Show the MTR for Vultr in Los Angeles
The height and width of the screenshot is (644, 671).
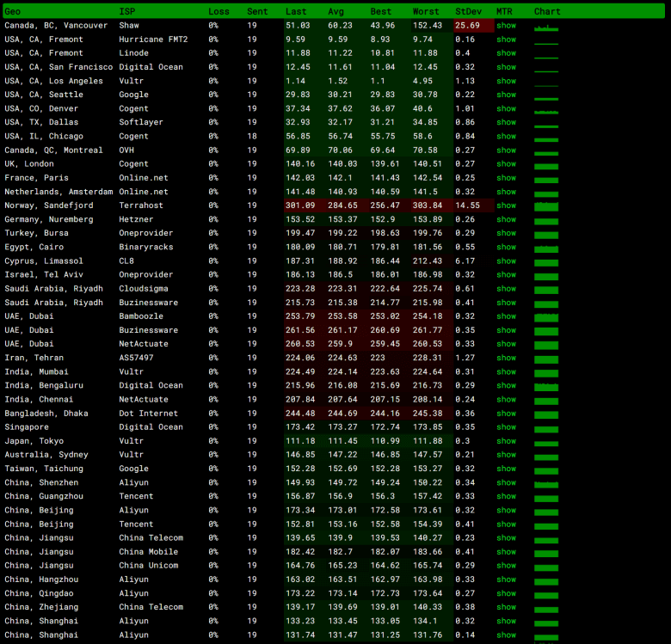pyautogui.click(x=506, y=81)
